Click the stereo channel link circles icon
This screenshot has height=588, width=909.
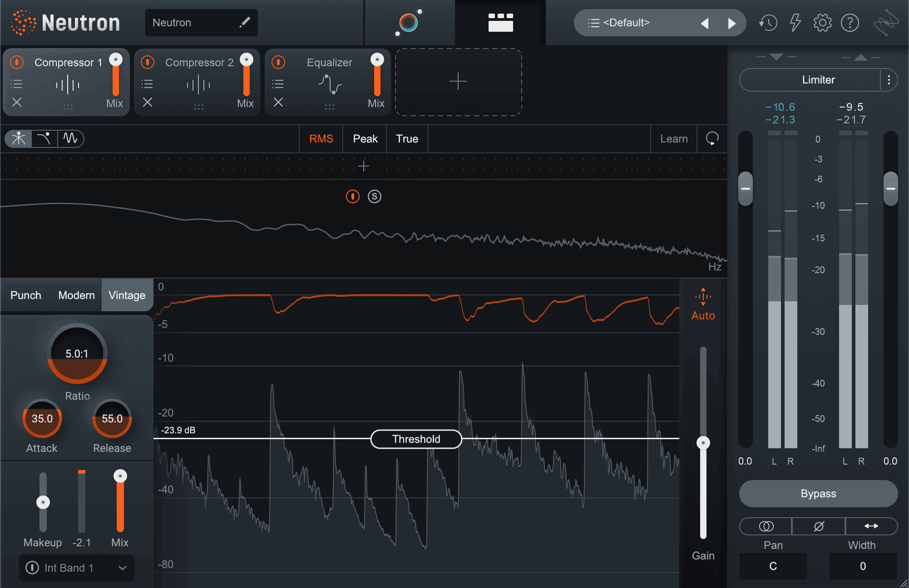766,526
